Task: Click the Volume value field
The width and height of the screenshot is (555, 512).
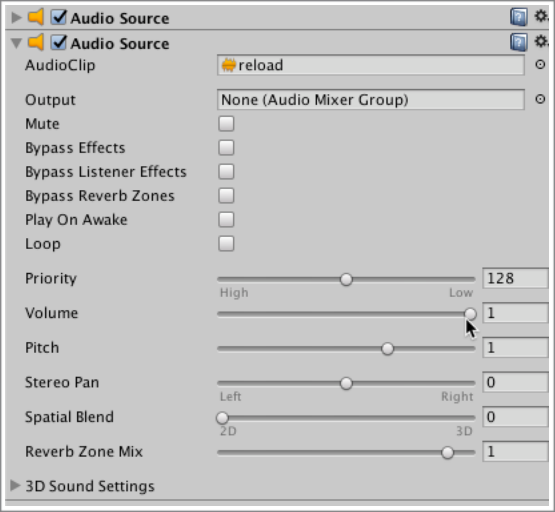Action: click(x=515, y=313)
